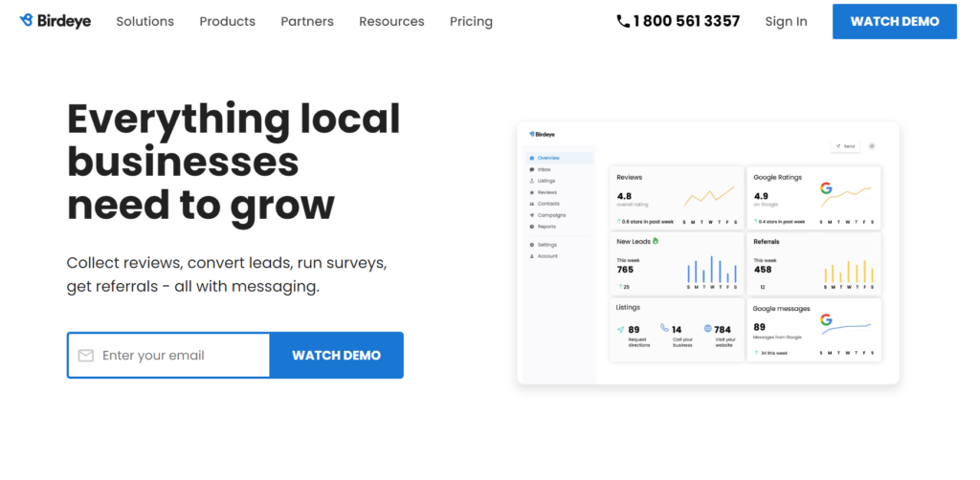Image resolution: width=980 pixels, height=480 pixels.
Task: Click the 4.8 overall rating value
Action: [x=624, y=196]
